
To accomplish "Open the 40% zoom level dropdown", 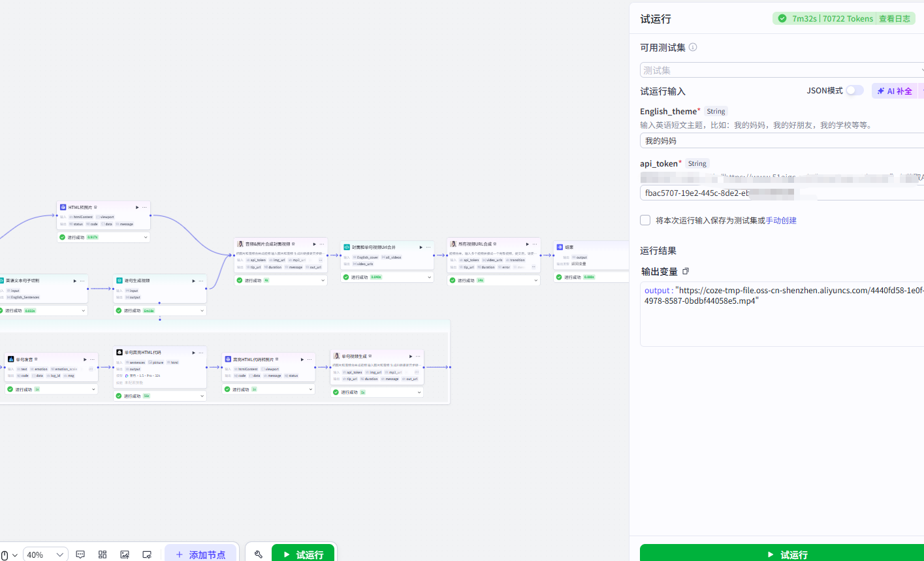I will tap(46, 554).
